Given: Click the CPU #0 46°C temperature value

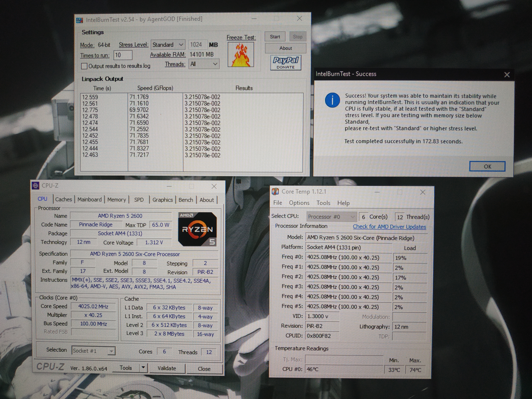Looking at the screenshot, I should point(344,369).
